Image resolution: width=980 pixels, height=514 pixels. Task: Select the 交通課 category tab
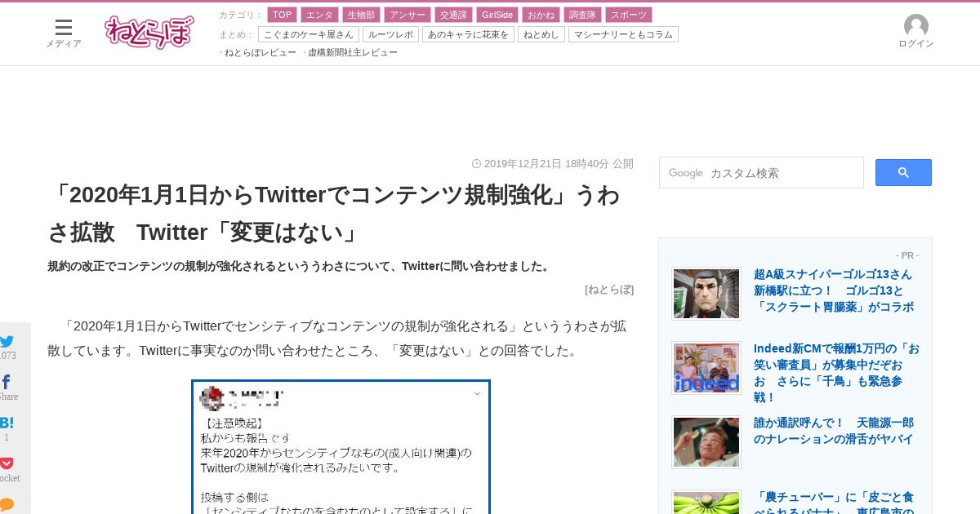coord(453,15)
